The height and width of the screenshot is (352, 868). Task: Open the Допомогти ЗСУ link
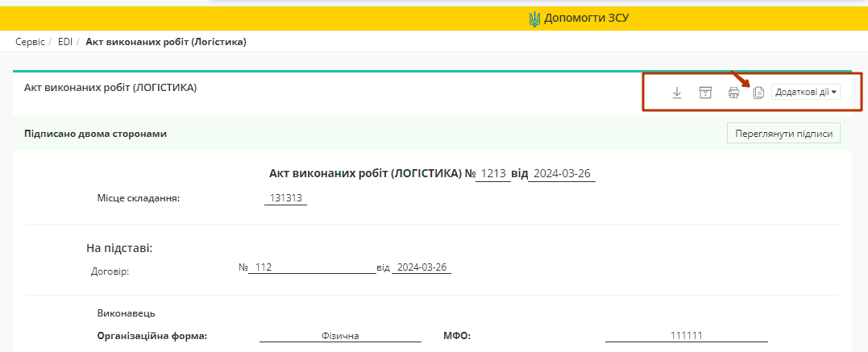pyautogui.click(x=586, y=19)
